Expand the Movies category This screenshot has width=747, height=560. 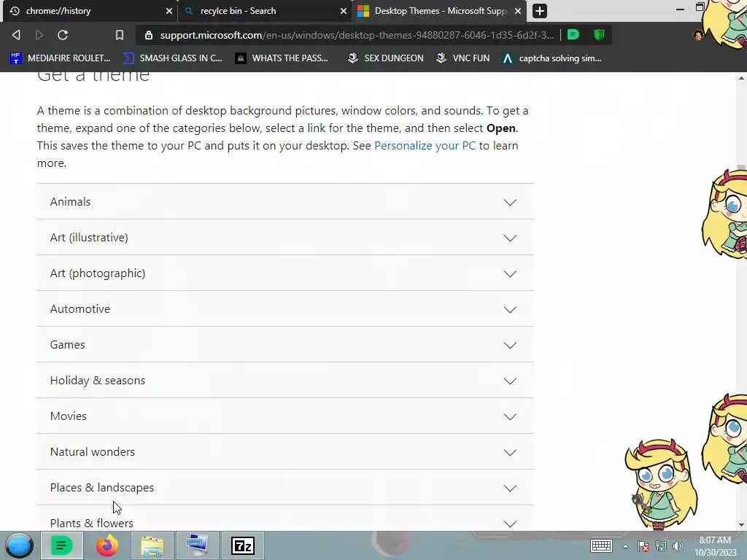285,416
